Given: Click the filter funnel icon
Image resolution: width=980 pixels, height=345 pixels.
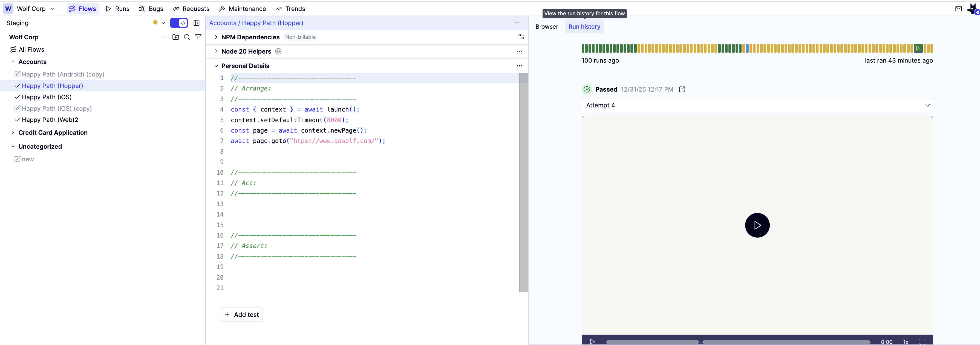Looking at the screenshot, I should tap(198, 37).
